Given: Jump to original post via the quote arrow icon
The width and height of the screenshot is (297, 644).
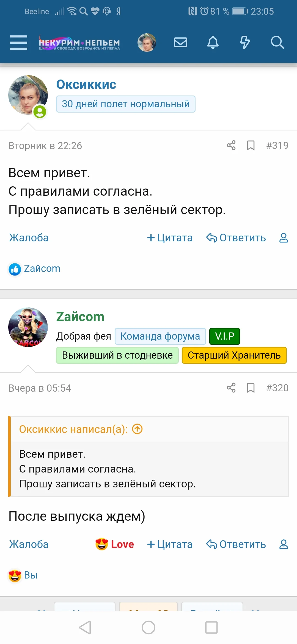Looking at the screenshot, I should tap(137, 429).
